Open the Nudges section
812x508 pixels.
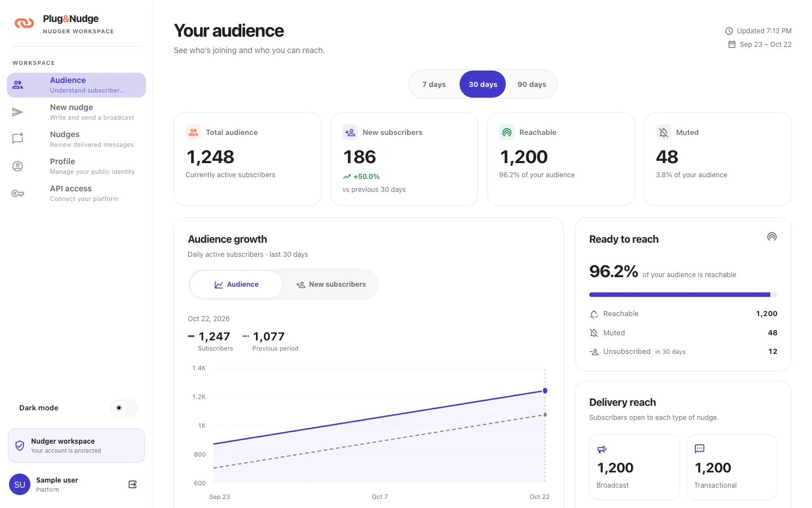(x=76, y=139)
